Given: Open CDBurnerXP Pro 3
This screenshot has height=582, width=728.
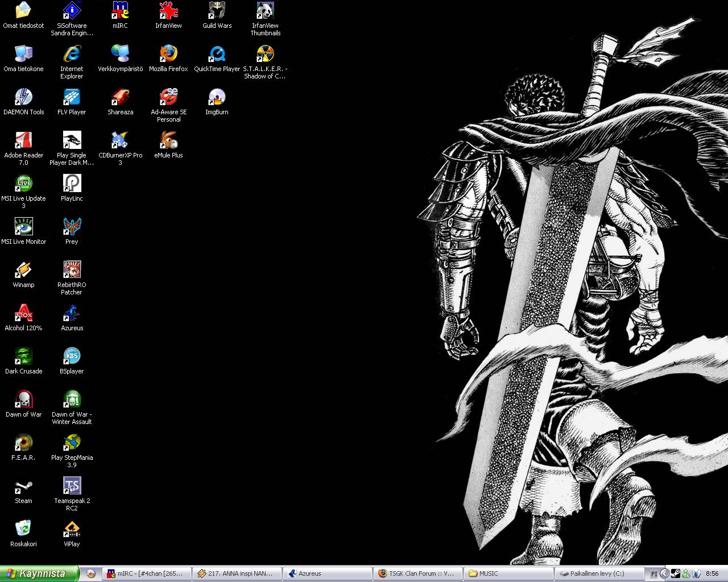Looking at the screenshot, I should [x=120, y=139].
